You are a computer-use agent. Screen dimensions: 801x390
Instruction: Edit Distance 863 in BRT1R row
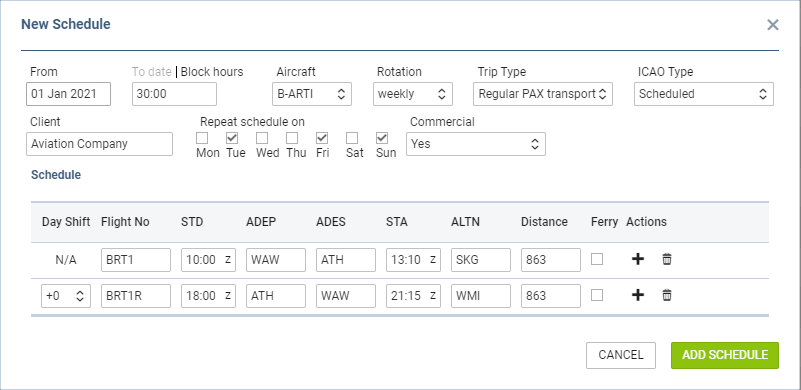[x=551, y=295]
